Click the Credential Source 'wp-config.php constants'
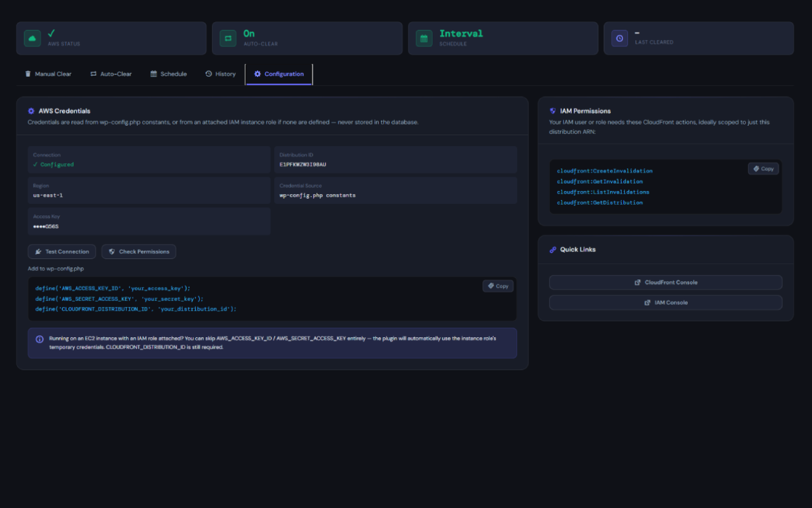Viewport: 812px width, 508px height. (x=318, y=195)
